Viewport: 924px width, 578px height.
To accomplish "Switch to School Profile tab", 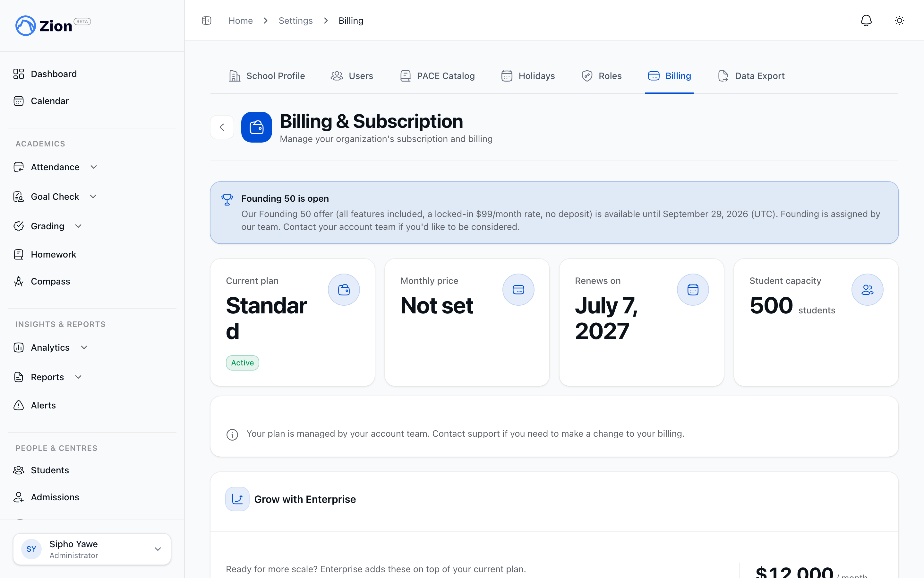I will (267, 76).
